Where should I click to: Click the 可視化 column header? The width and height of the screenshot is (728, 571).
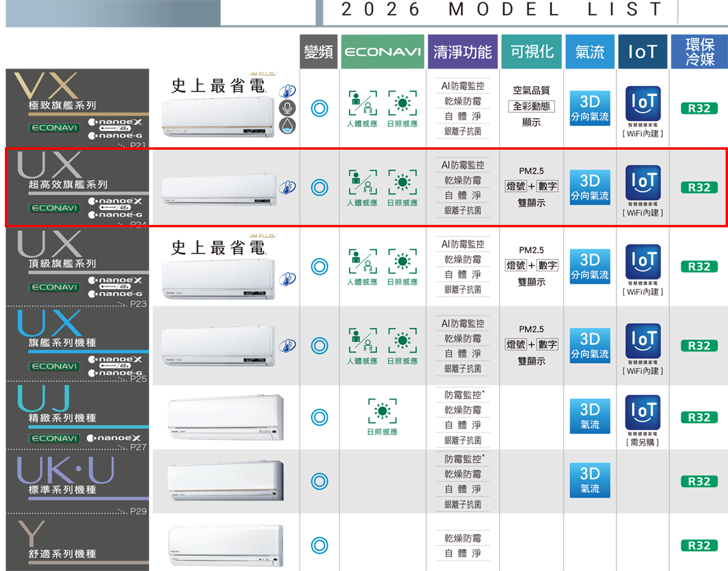531,52
